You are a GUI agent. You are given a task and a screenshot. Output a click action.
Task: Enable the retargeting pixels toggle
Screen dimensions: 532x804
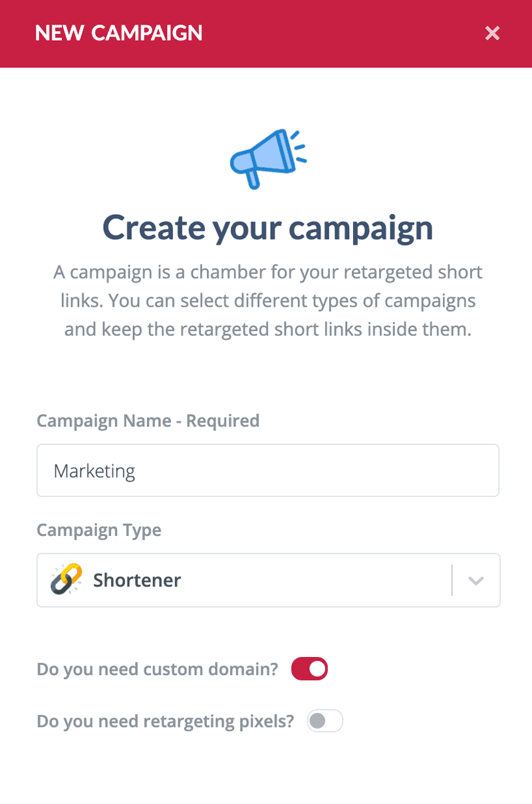pyautogui.click(x=325, y=722)
